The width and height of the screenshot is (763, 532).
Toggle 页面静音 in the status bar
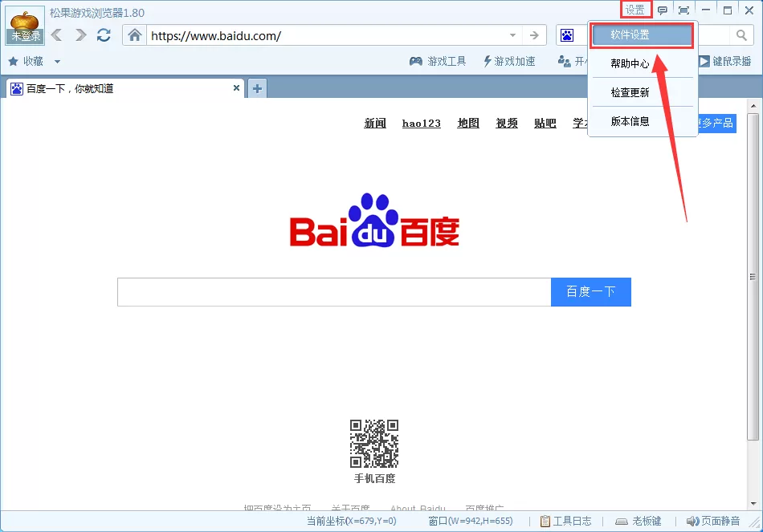[x=713, y=522]
